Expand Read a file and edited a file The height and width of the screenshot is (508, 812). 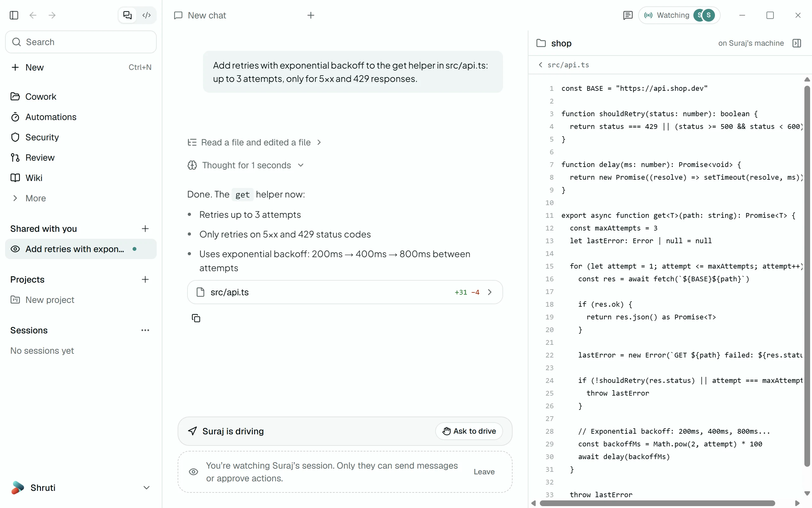point(255,143)
